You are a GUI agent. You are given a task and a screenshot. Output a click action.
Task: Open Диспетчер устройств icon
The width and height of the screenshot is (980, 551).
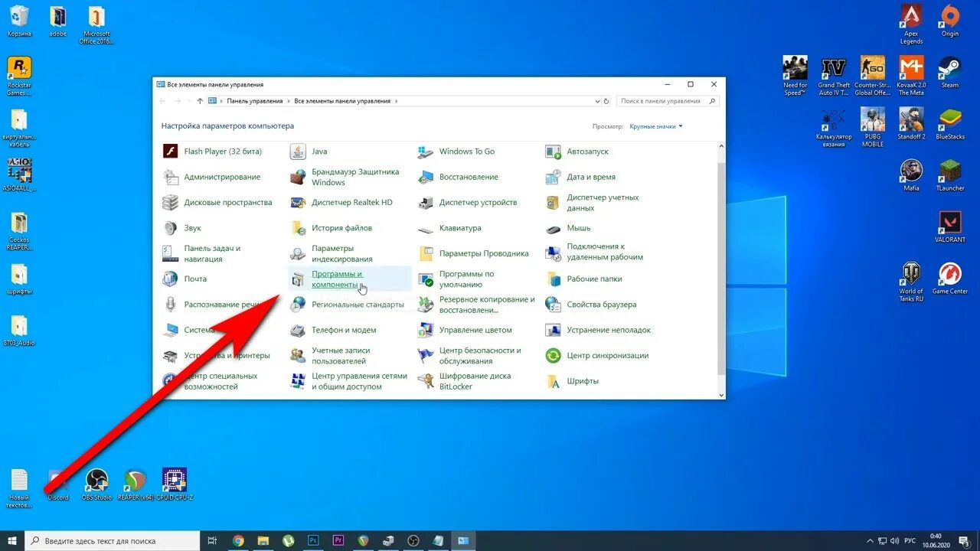point(426,203)
